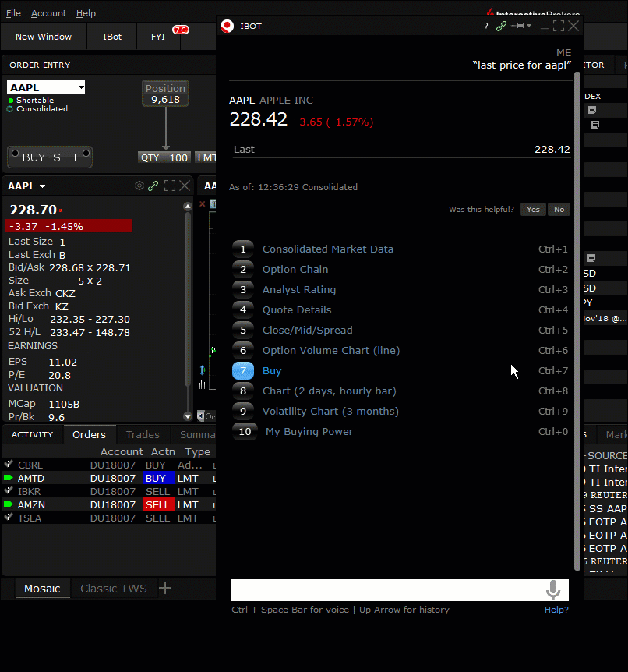Click the IBot help question mark icon
The height and width of the screenshot is (672, 628).
(485, 27)
